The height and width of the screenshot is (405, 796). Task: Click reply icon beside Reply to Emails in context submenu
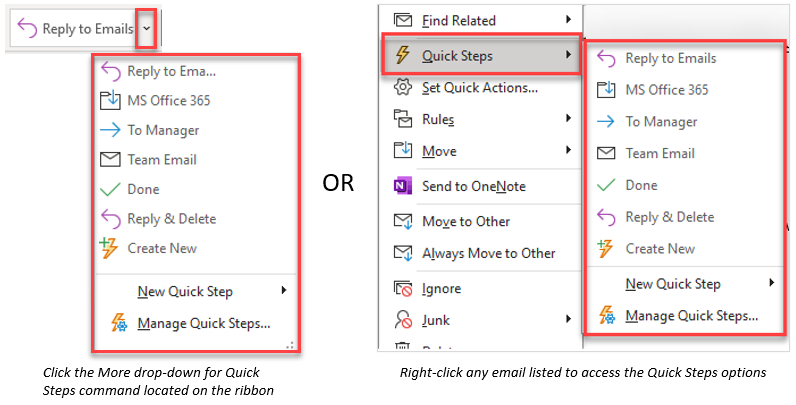606,58
